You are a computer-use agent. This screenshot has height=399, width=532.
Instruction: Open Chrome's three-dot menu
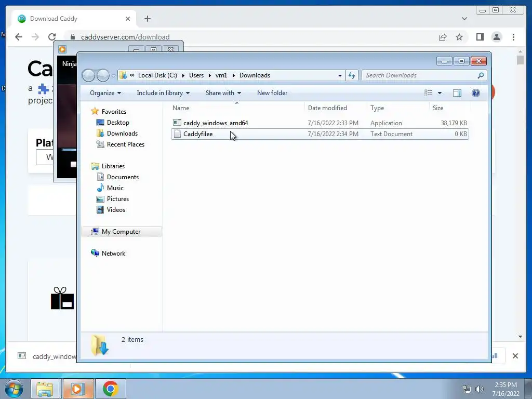(x=513, y=37)
